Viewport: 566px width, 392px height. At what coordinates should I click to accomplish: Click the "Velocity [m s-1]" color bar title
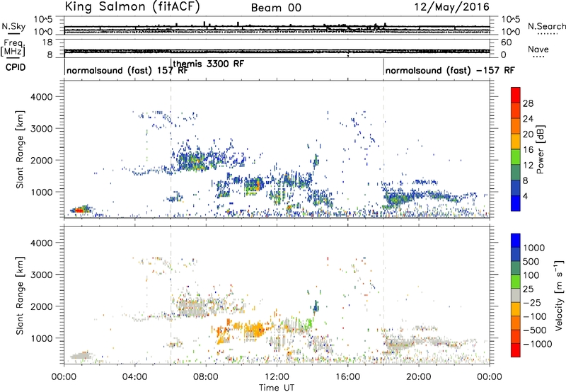pos(559,295)
